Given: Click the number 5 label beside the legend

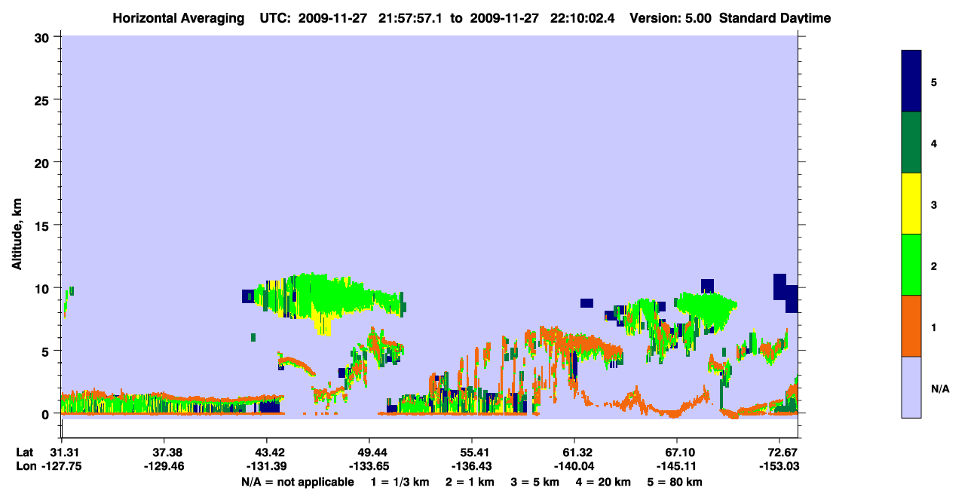Looking at the screenshot, I should click(934, 81).
